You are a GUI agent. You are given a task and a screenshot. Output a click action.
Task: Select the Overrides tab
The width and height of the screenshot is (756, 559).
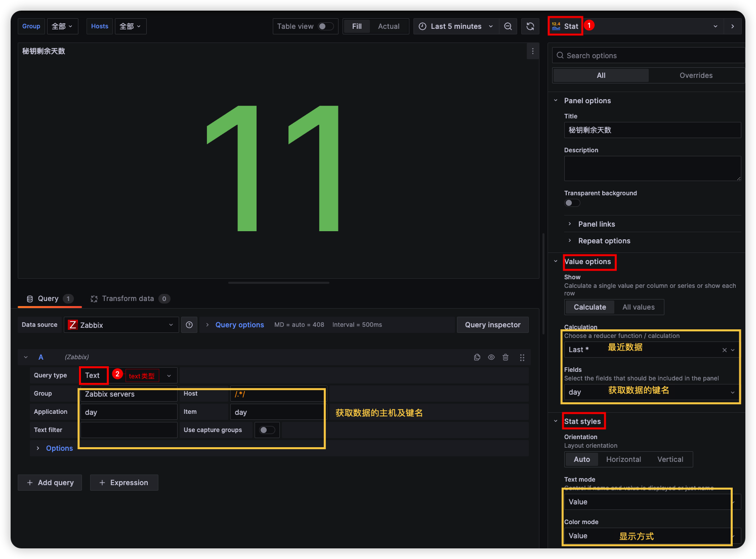[x=696, y=75]
